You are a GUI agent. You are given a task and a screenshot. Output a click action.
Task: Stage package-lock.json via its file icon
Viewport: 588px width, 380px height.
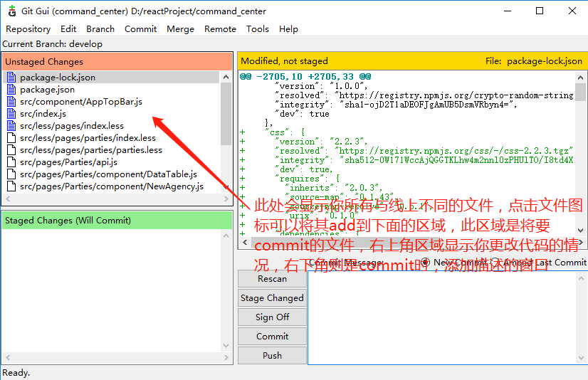pyautogui.click(x=11, y=77)
